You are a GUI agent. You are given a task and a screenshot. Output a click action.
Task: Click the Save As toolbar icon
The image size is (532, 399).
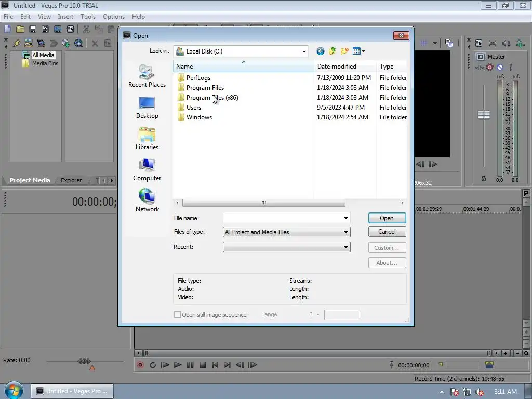pos(45,29)
